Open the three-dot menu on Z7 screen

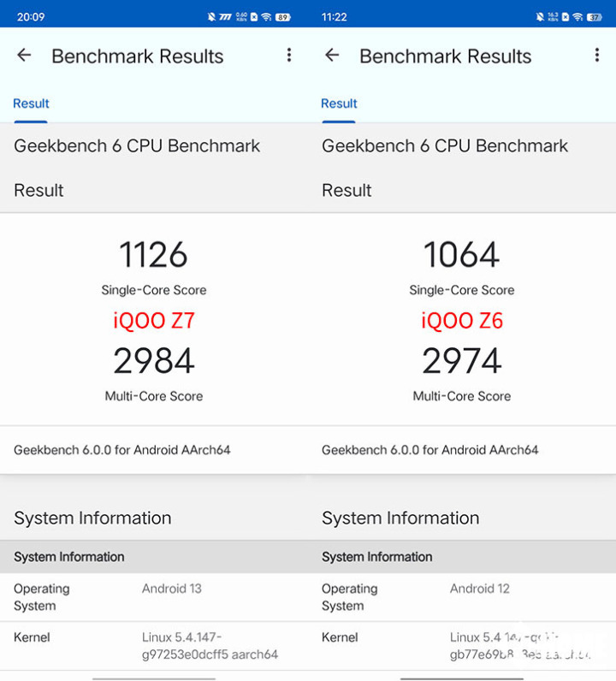(x=289, y=56)
